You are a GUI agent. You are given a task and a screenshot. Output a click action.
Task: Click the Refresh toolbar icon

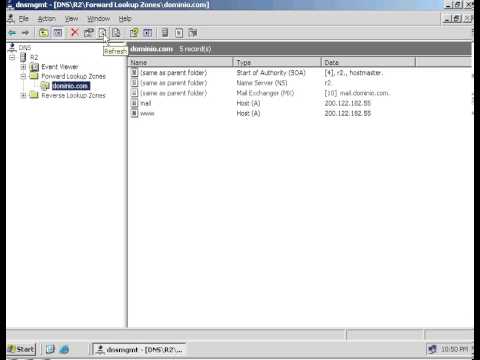(102, 33)
